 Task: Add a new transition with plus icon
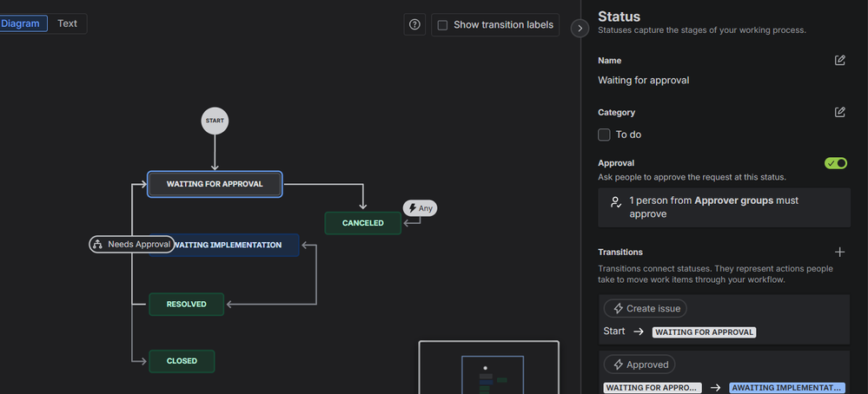(840, 252)
